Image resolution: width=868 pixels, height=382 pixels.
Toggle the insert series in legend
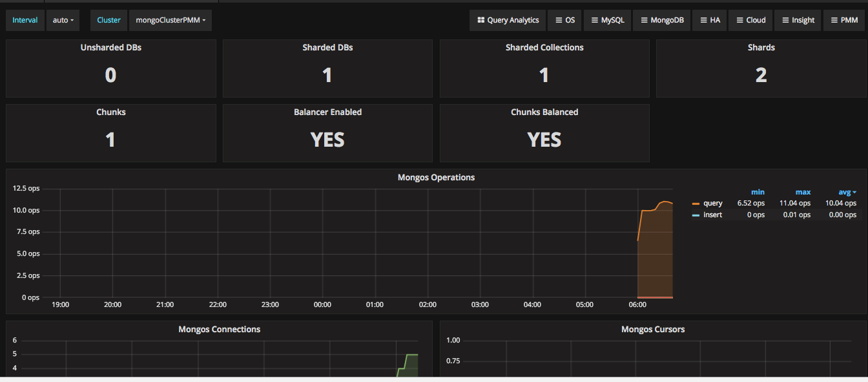click(713, 215)
